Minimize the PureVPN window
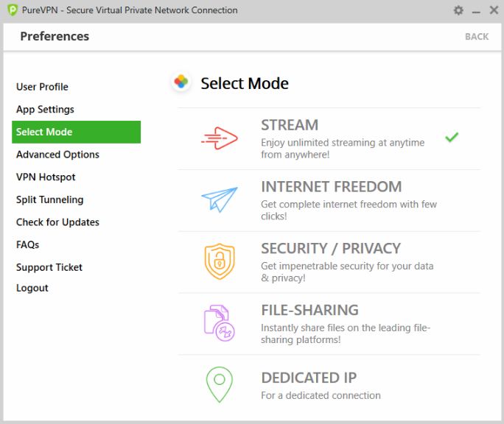Image resolution: width=504 pixels, height=424 pixels. pos(476,11)
